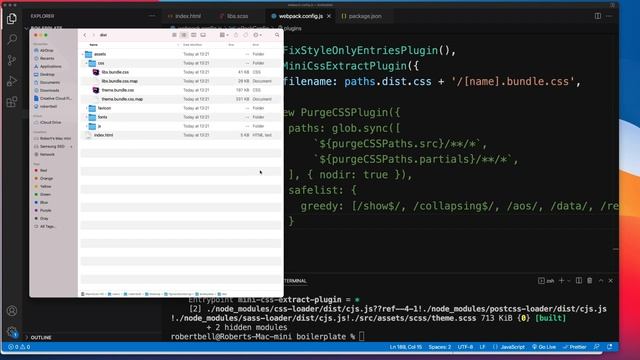Viewport: 640px width, 360px height.
Task: Expand the fonts folder in Finder
Action: point(87,117)
